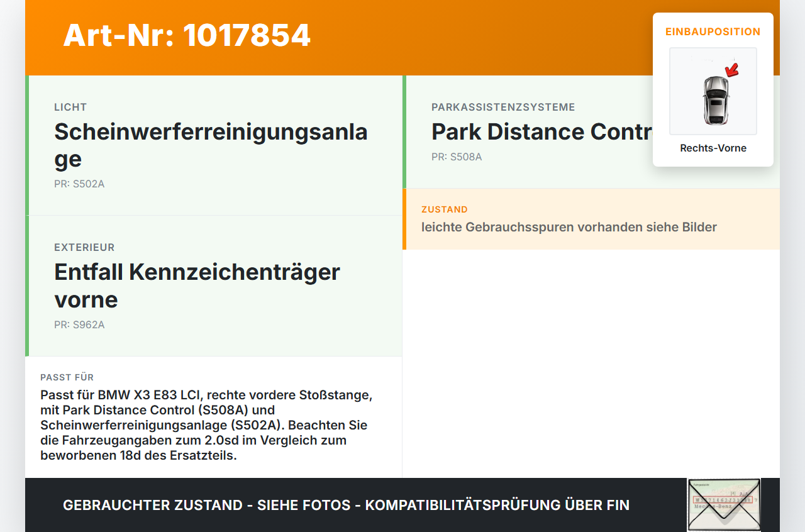
Task: Click the PR: S508A code
Action: pos(457,157)
